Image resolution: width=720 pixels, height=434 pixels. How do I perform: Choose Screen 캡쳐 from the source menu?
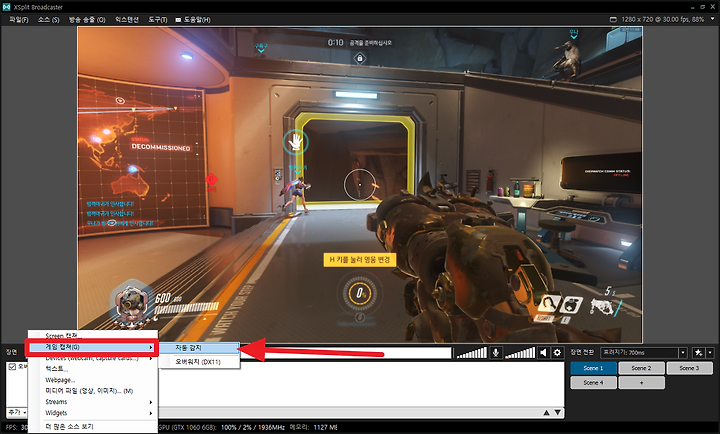[x=92, y=336]
